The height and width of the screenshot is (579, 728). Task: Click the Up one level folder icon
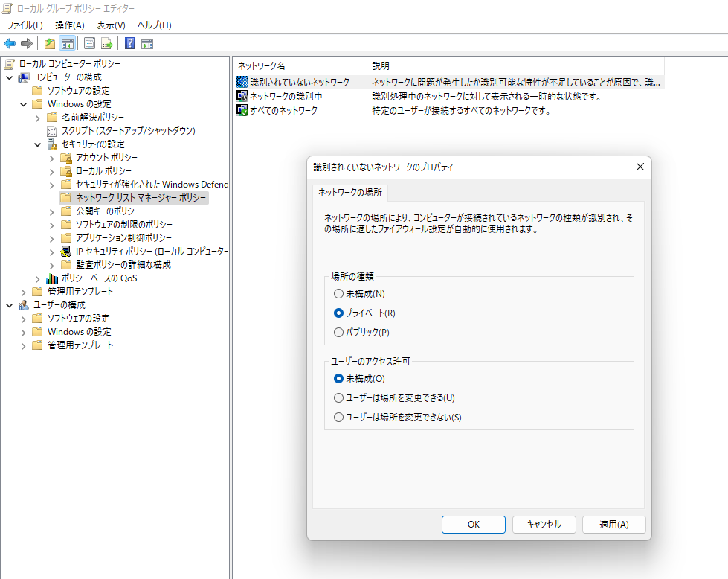(x=50, y=44)
